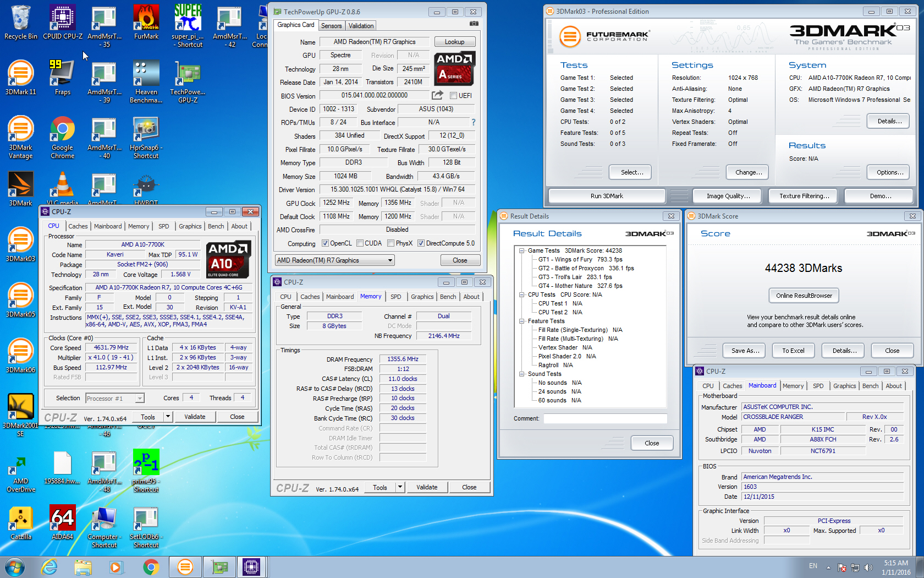Launch Fraps from the desktop
Viewport: 924px width, 578px height.
coord(62,78)
